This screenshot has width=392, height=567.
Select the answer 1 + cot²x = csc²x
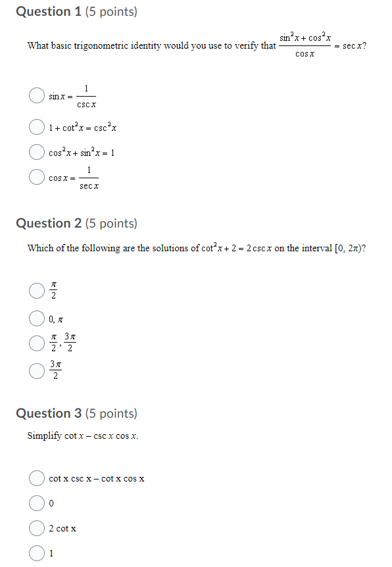tap(37, 126)
